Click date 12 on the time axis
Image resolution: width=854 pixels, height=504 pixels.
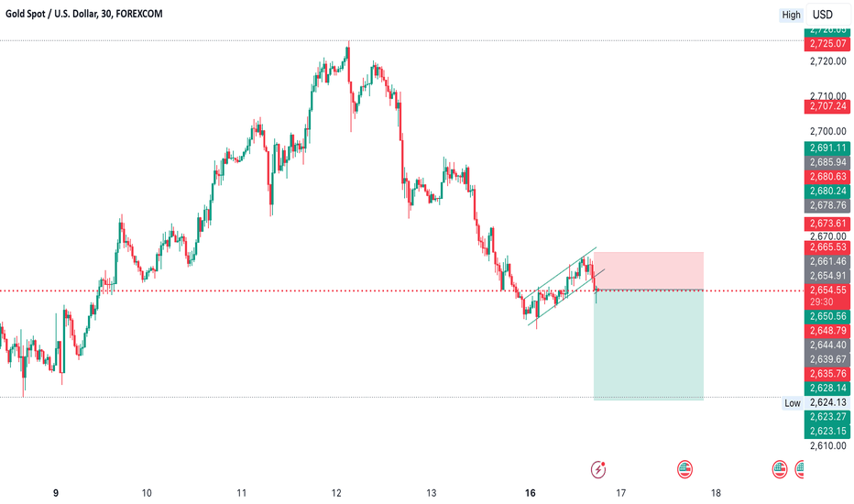(x=336, y=493)
